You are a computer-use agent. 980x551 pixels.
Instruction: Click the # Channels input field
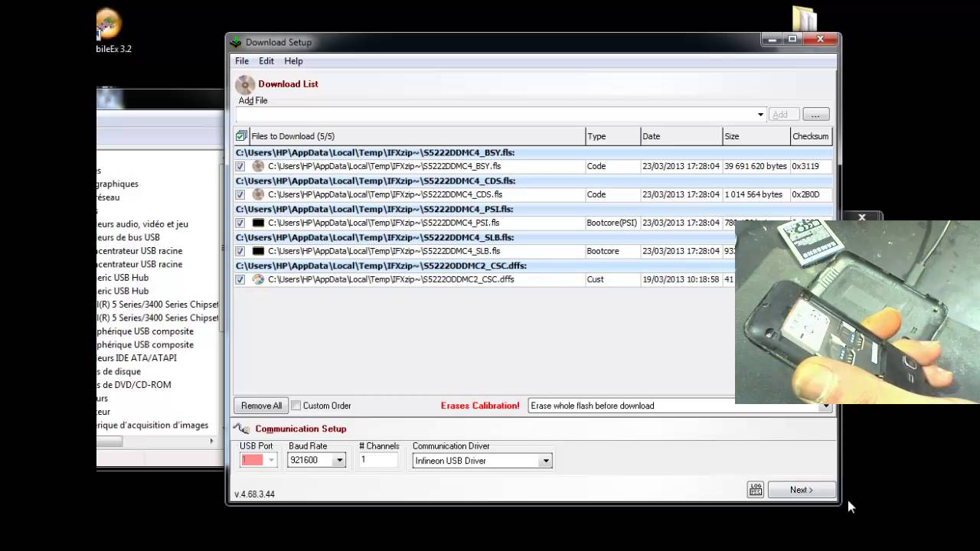coord(378,460)
